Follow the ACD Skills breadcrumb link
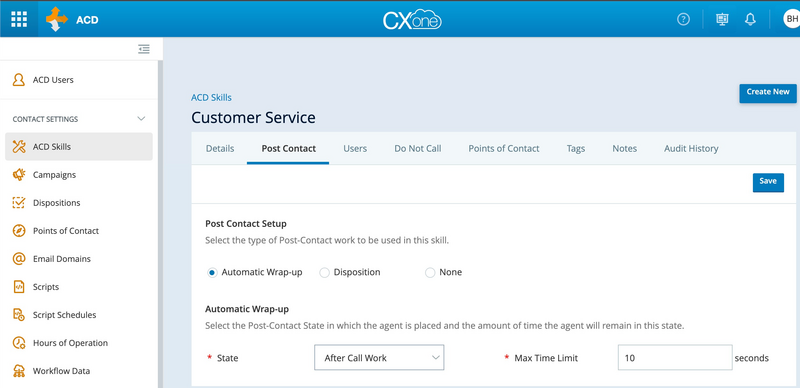 [211, 98]
